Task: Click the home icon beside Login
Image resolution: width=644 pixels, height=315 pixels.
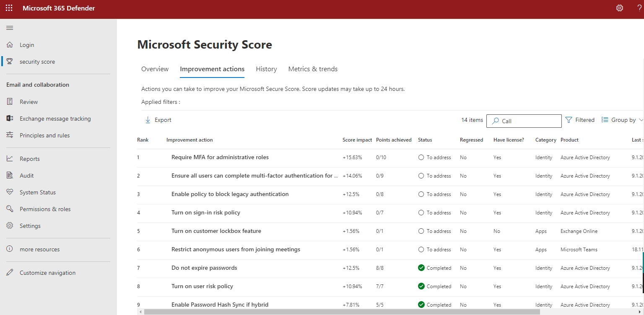Action: click(x=10, y=45)
